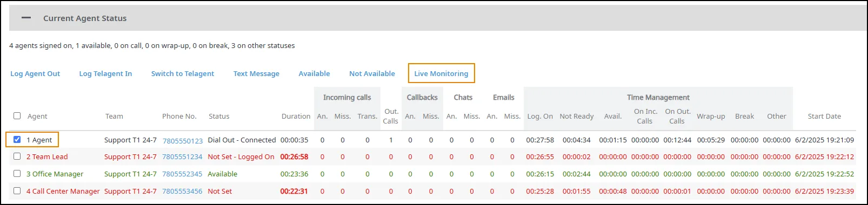Click the 2 Team Lead name
The height and width of the screenshot is (205, 868).
[x=47, y=157]
